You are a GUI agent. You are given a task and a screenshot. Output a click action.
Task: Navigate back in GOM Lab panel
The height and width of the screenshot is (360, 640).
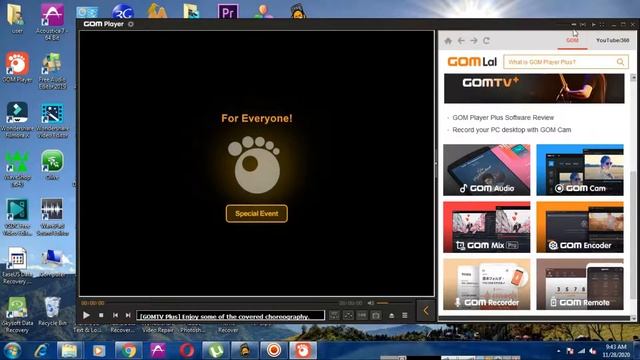tap(461, 41)
